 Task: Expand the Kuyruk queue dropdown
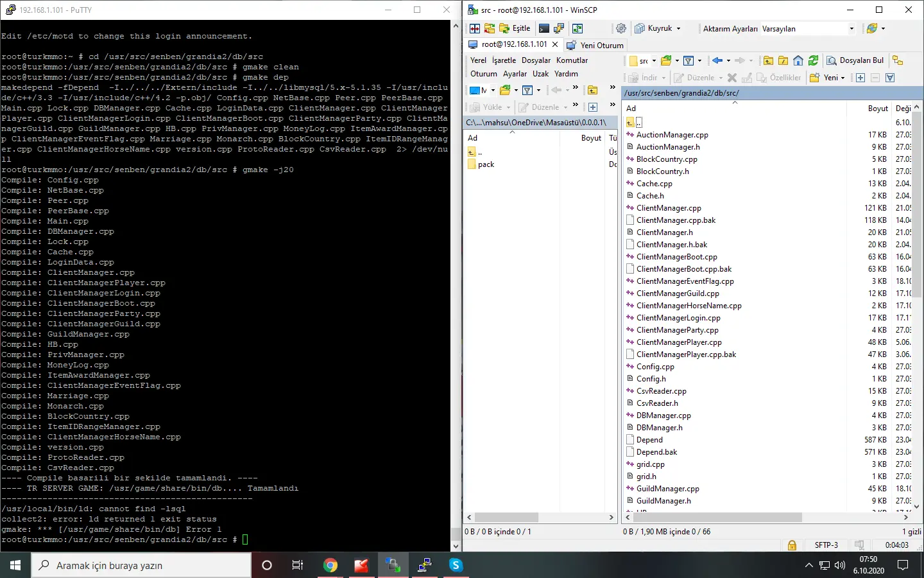678,28
